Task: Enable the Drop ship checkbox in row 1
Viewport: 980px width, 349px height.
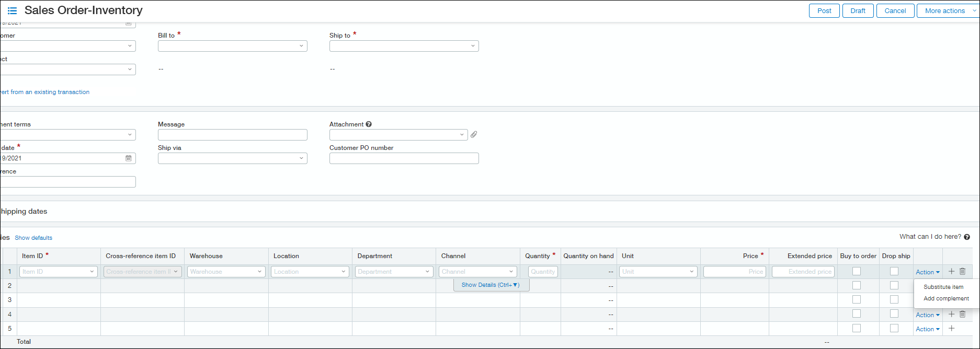Action: click(x=894, y=272)
